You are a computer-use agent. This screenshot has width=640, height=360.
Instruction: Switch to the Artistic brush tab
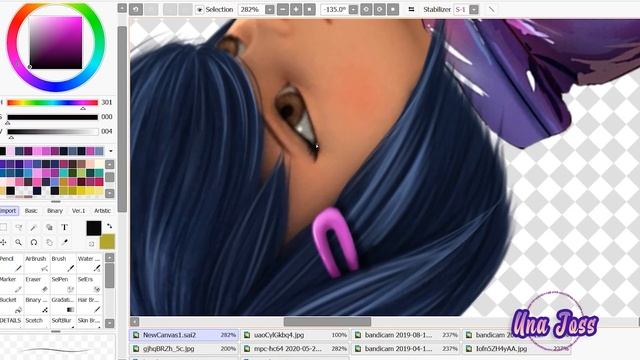tap(102, 211)
